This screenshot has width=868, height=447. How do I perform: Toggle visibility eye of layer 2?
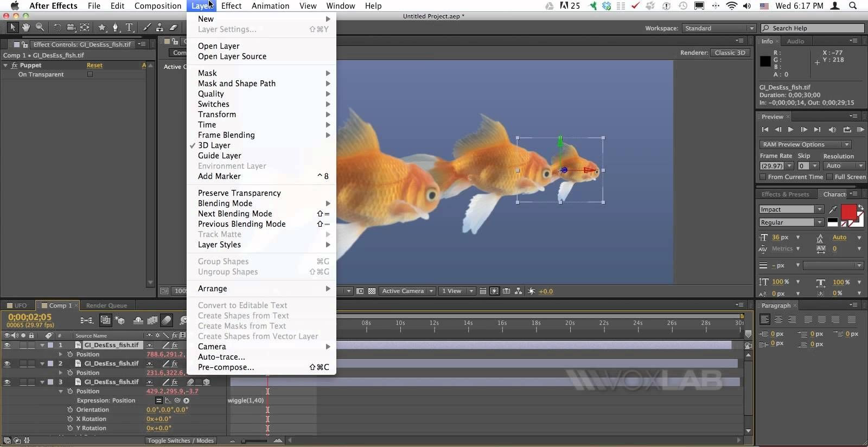pyautogui.click(x=7, y=363)
